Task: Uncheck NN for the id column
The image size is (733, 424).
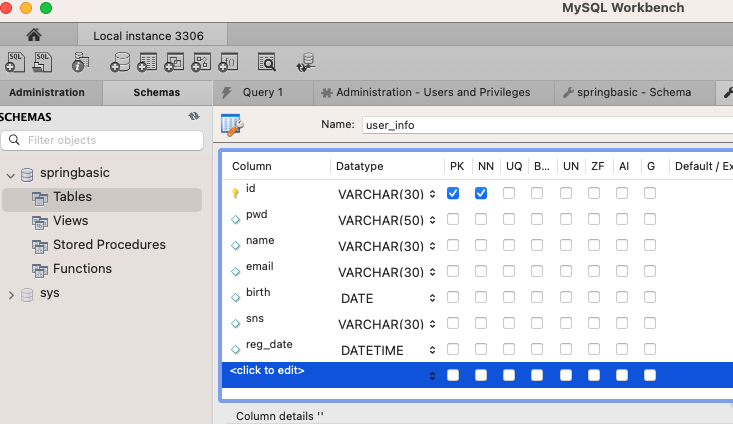Action: point(481,193)
